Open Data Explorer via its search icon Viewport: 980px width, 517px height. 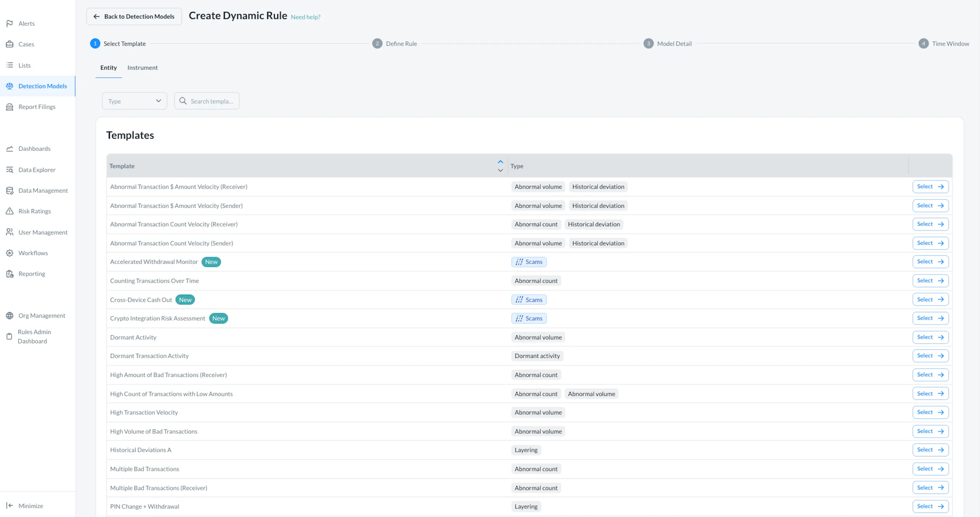[x=9, y=170]
